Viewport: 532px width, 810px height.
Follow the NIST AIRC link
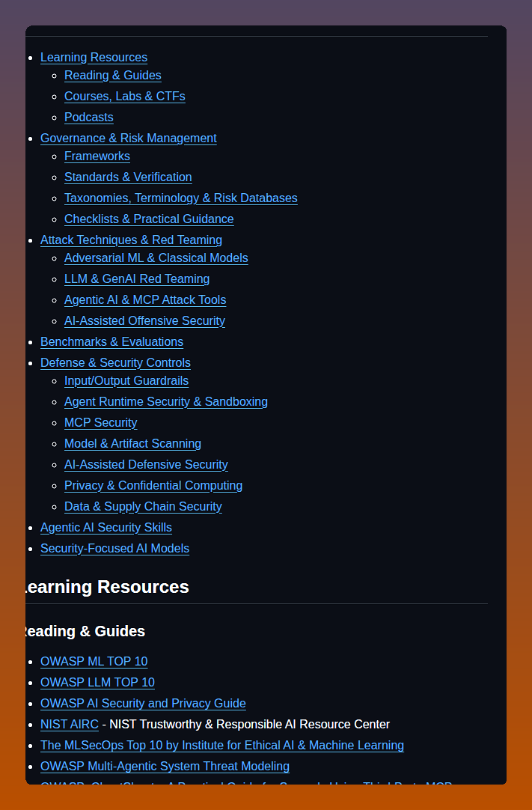pyautogui.click(x=69, y=725)
